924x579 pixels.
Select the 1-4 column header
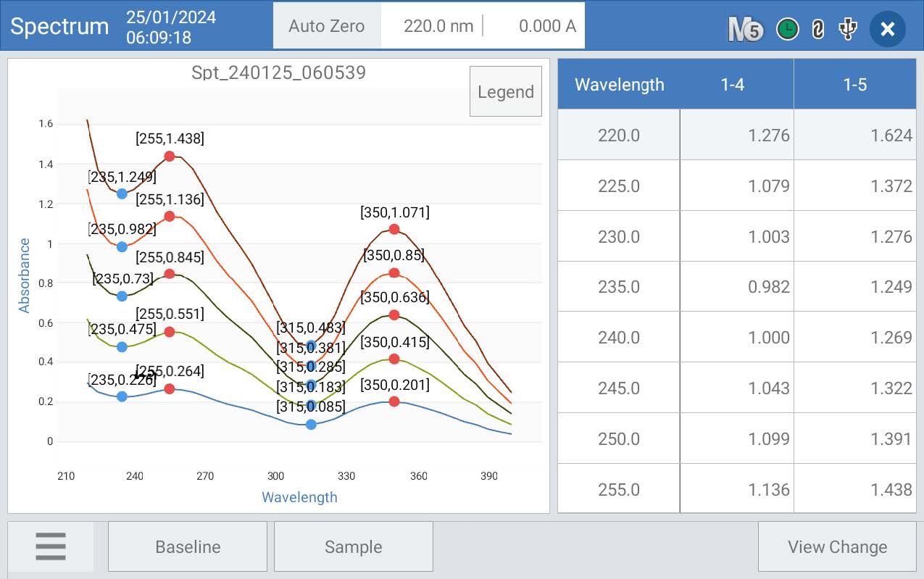[x=733, y=84]
